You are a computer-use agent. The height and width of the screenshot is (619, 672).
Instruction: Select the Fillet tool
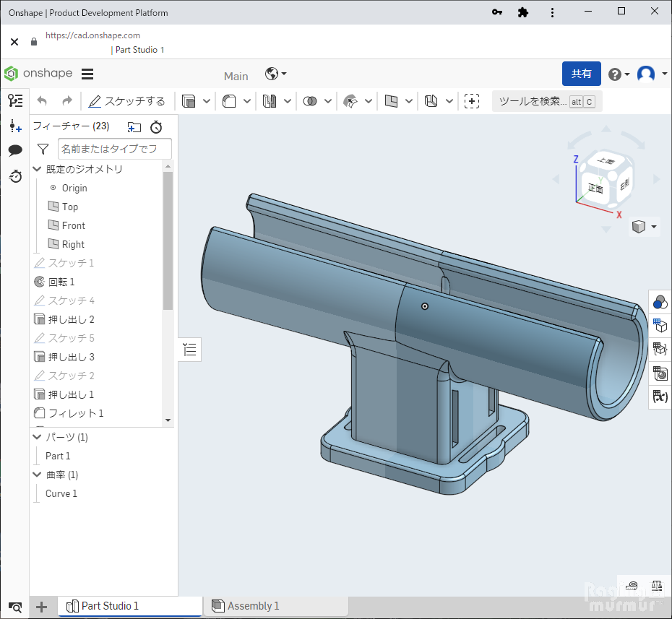[x=229, y=101]
